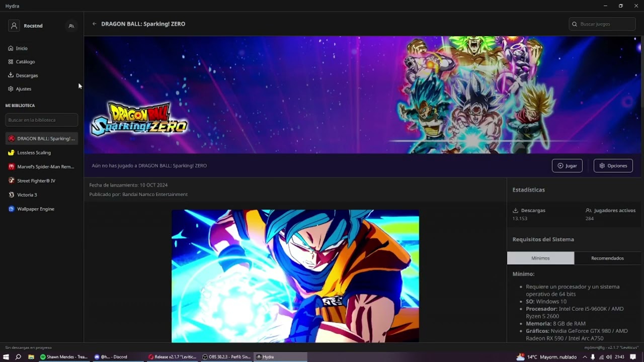Show hidden system tray icons

585,357
